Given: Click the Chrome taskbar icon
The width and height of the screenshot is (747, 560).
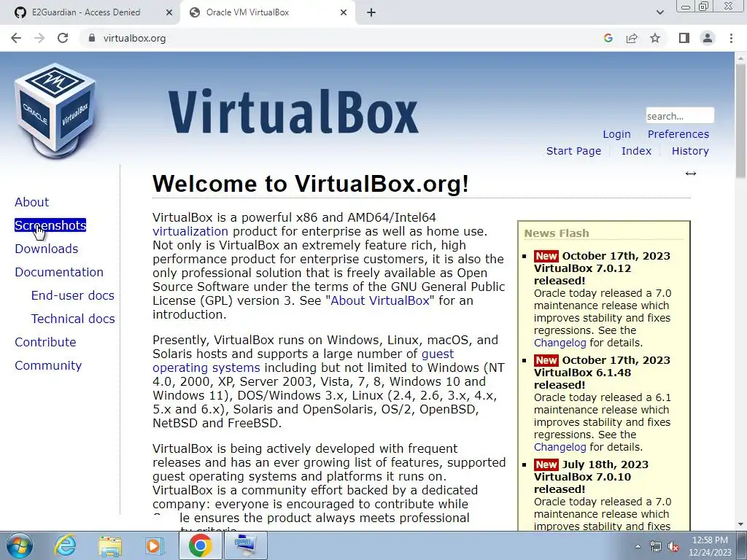Looking at the screenshot, I should [x=200, y=545].
